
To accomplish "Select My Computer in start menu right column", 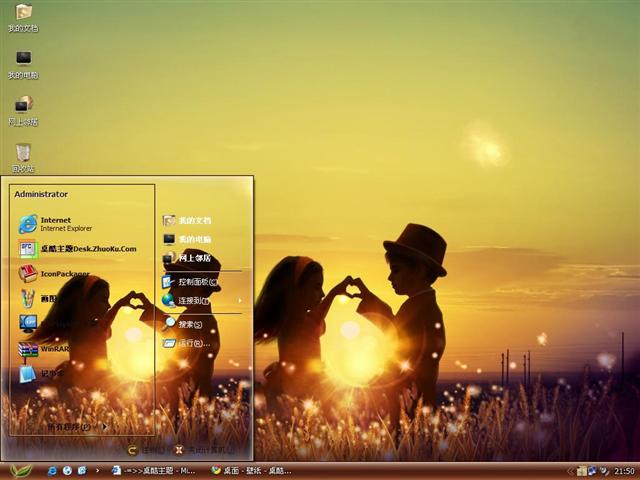I will click(194, 240).
